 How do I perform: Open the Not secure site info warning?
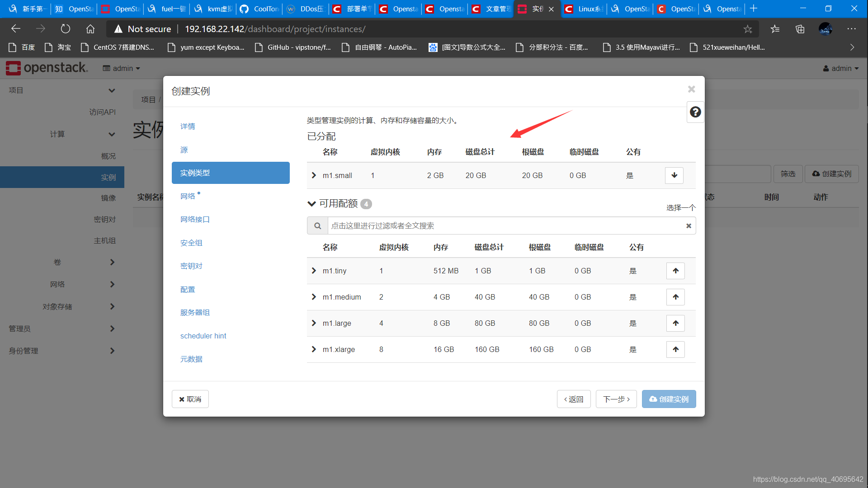coord(142,29)
